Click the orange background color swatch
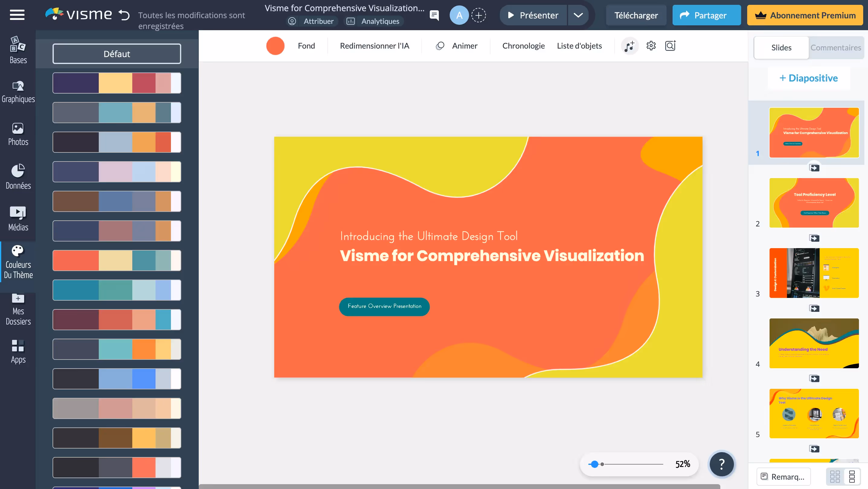This screenshot has height=489, width=868. [x=275, y=46]
